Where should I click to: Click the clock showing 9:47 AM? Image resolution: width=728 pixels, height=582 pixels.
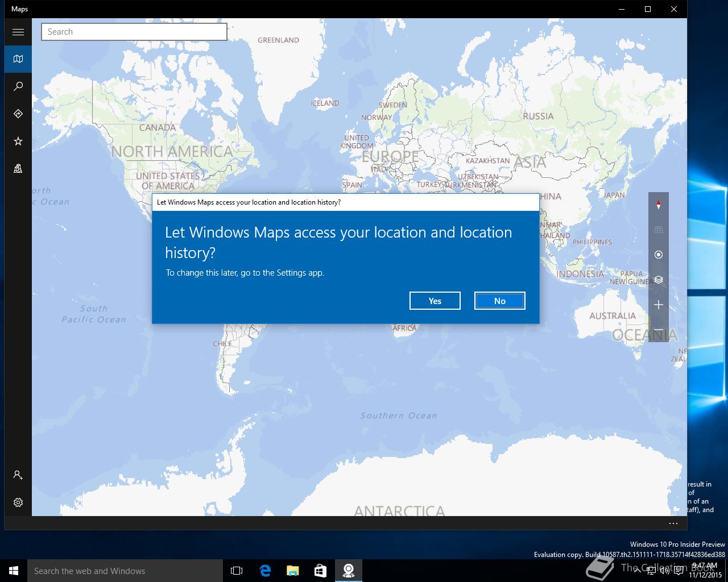pos(705,565)
